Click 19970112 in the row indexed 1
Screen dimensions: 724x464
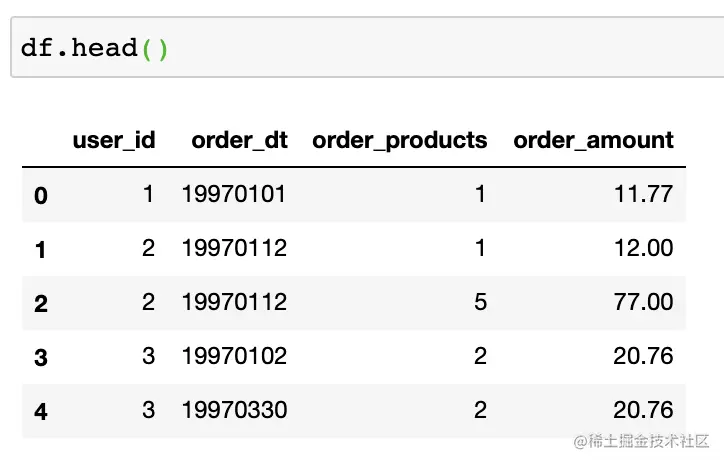tap(234, 248)
